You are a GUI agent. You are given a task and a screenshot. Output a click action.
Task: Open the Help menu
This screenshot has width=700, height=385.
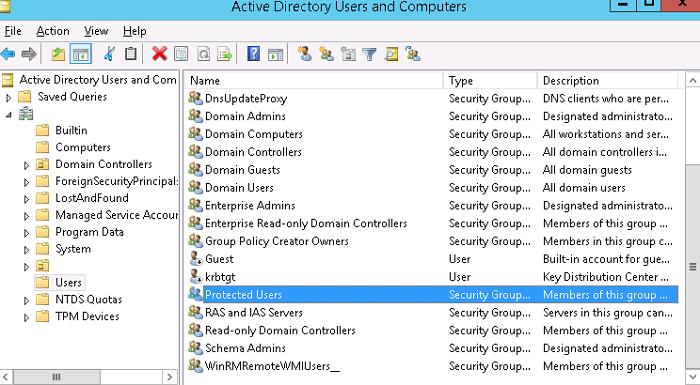[134, 31]
